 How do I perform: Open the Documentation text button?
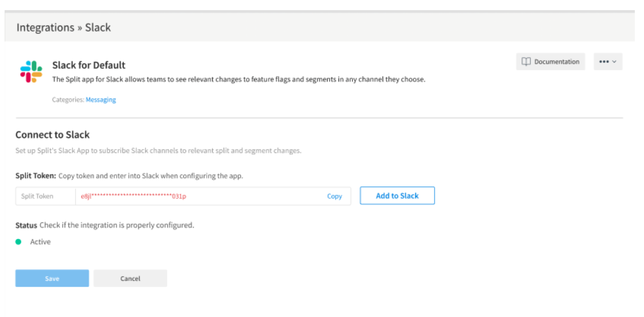557,62
